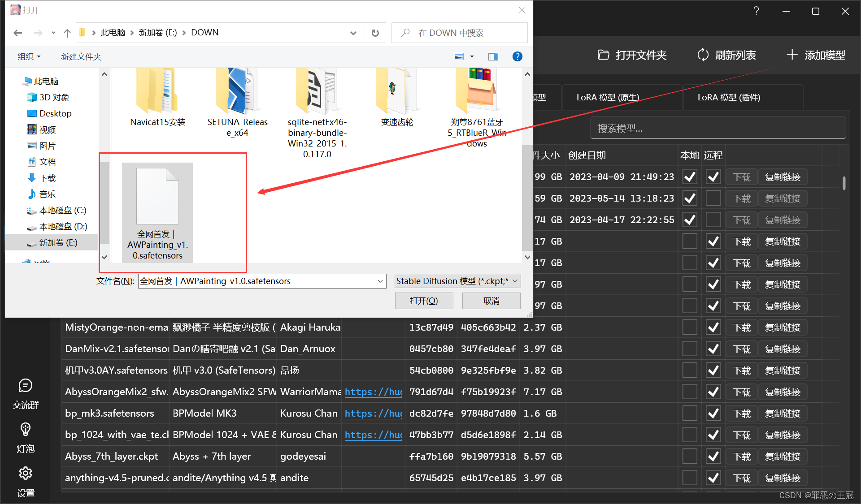Screen dimensions: 861x504
Task: Click the 新建文件夹 button in file dialog
Action: coord(82,56)
